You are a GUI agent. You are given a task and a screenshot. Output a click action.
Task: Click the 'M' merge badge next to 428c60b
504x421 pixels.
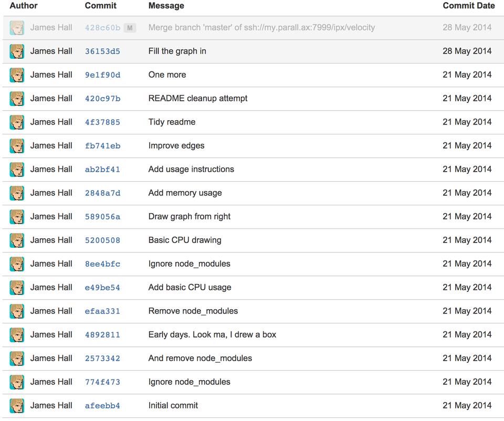(130, 28)
